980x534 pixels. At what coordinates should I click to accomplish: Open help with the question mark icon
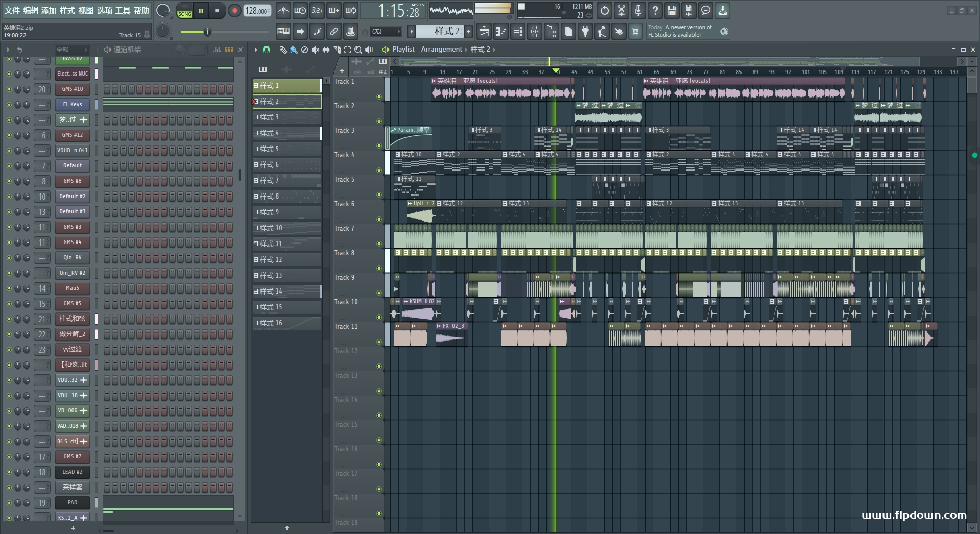pyautogui.click(x=655, y=10)
